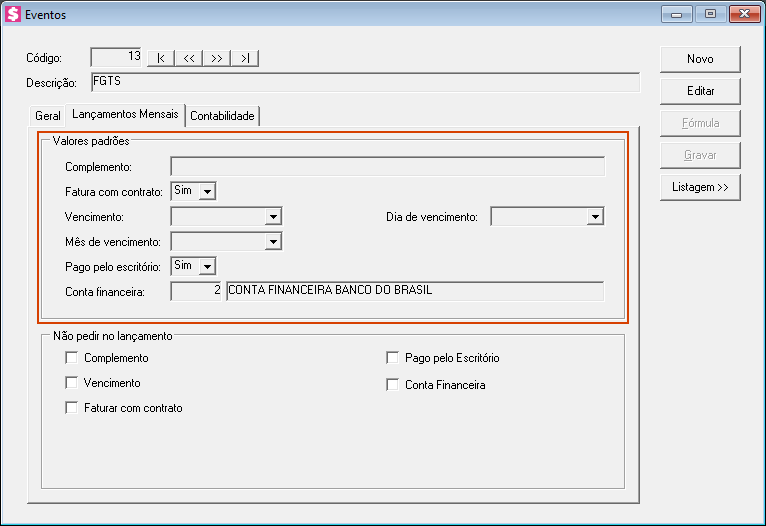Check the Pago pelo Escritório option

coord(392,358)
